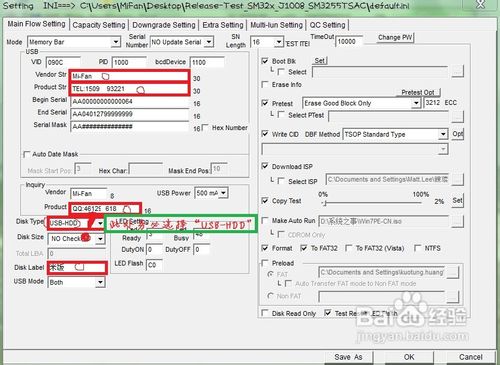Toggle the Format checkbox
Screen dimensions: 500x365
coord(265,248)
